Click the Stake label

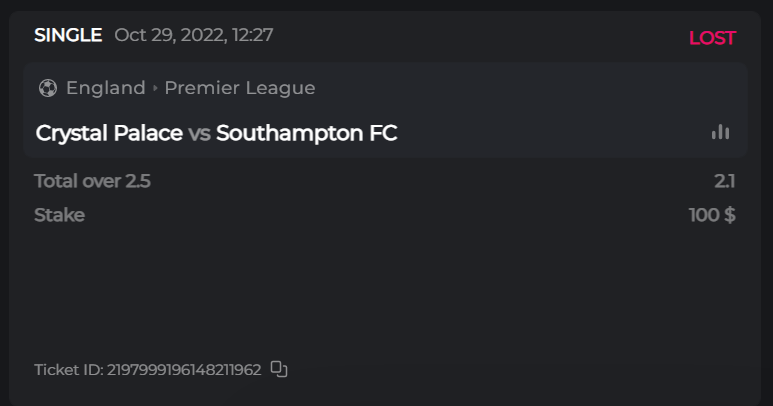coord(59,215)
